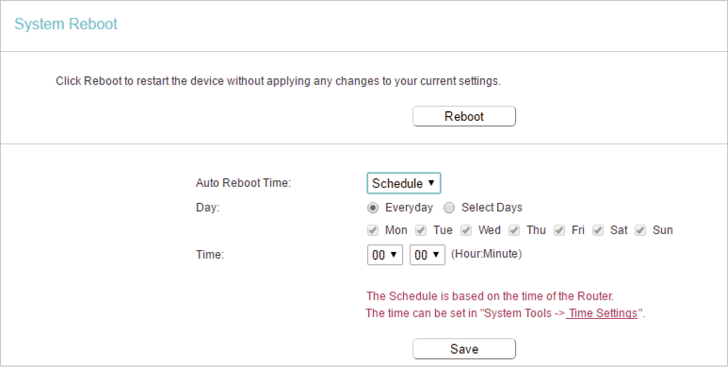Open the Minute dropdown

[427, 255]
